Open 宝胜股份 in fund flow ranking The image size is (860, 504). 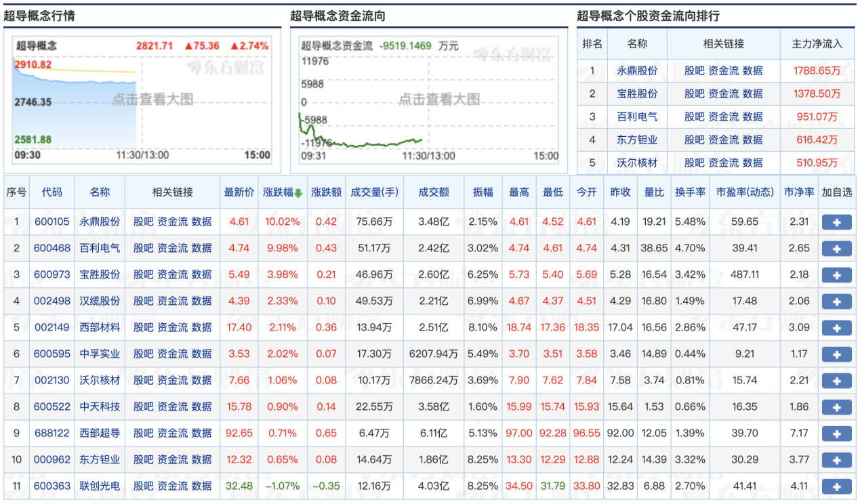tap(637, 93)
